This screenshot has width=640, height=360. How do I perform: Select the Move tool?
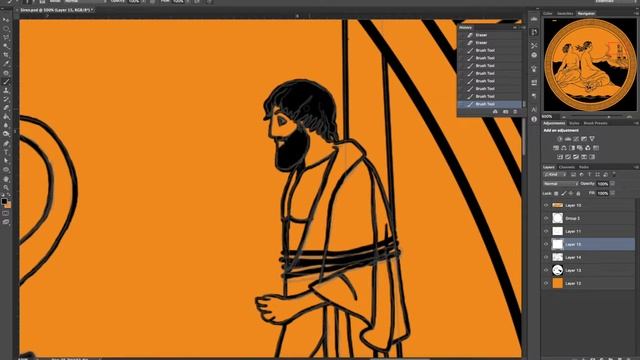[x=6, y=20]
